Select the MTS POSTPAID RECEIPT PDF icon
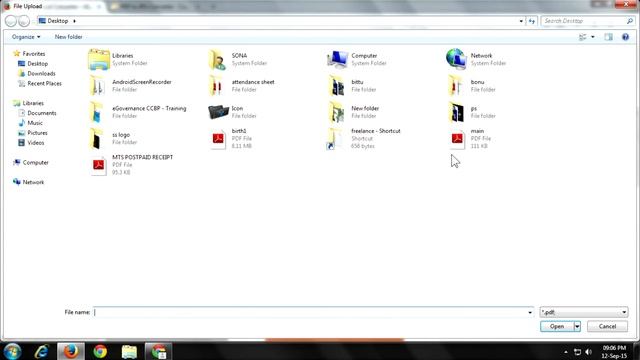This screenshot has width=640, height=360. point(98,165)
